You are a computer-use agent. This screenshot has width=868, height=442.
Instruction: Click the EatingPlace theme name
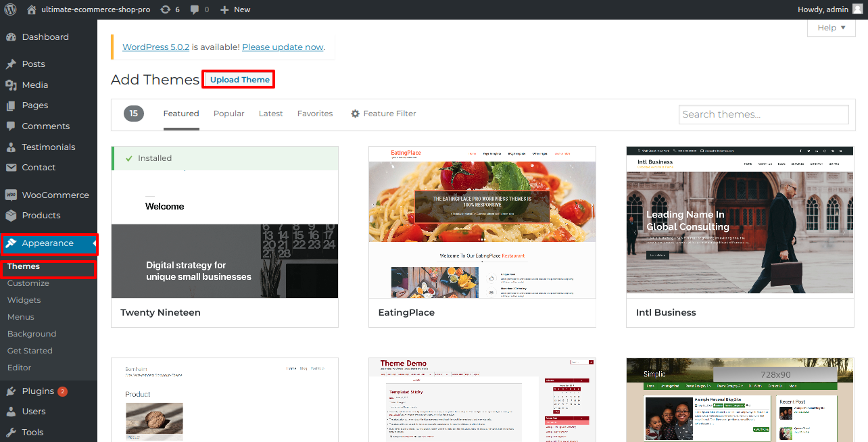point(406,313)
